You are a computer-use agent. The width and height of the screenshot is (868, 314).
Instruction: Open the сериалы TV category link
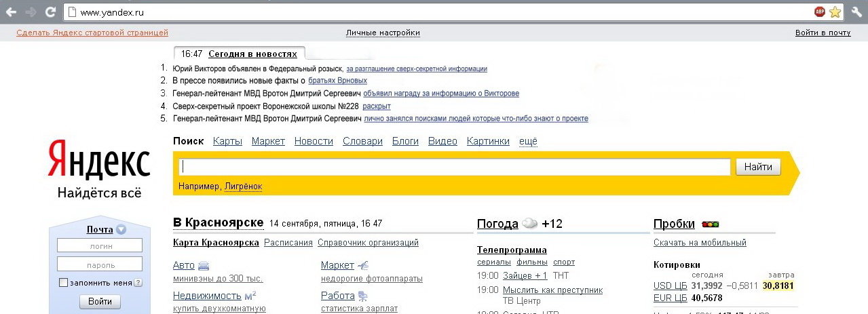[493, 262]
